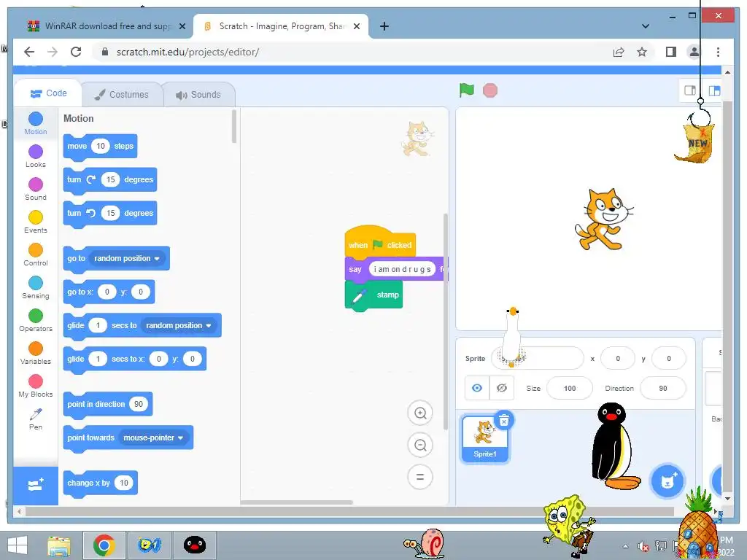Zoom in on the code workspace
Screen dimensions: 747x560
pyautogui.click(x=420, y=413)
